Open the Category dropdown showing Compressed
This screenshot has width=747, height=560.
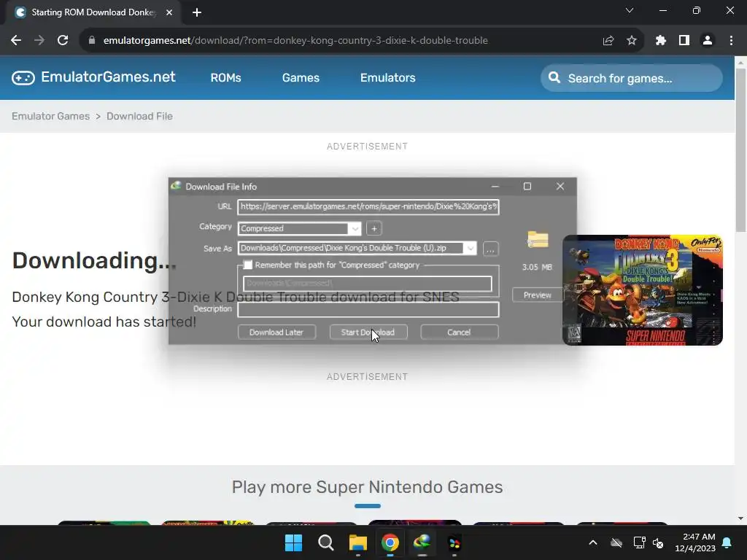click(x=355, y=228)
